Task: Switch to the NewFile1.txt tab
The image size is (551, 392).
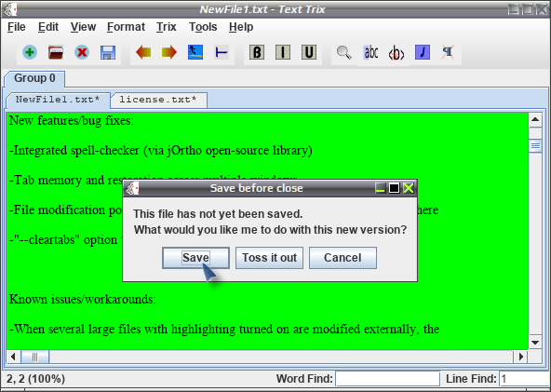Action: tap(58, 100)
